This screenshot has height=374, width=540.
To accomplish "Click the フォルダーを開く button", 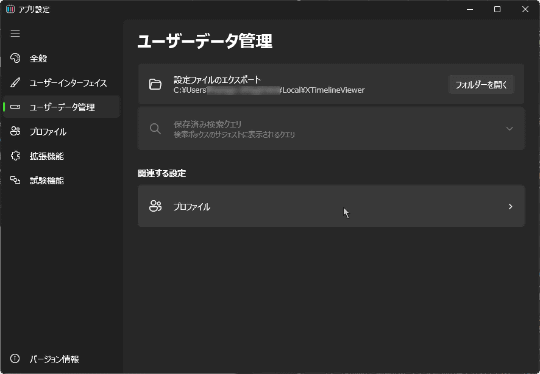I will [x=481, y=84].
